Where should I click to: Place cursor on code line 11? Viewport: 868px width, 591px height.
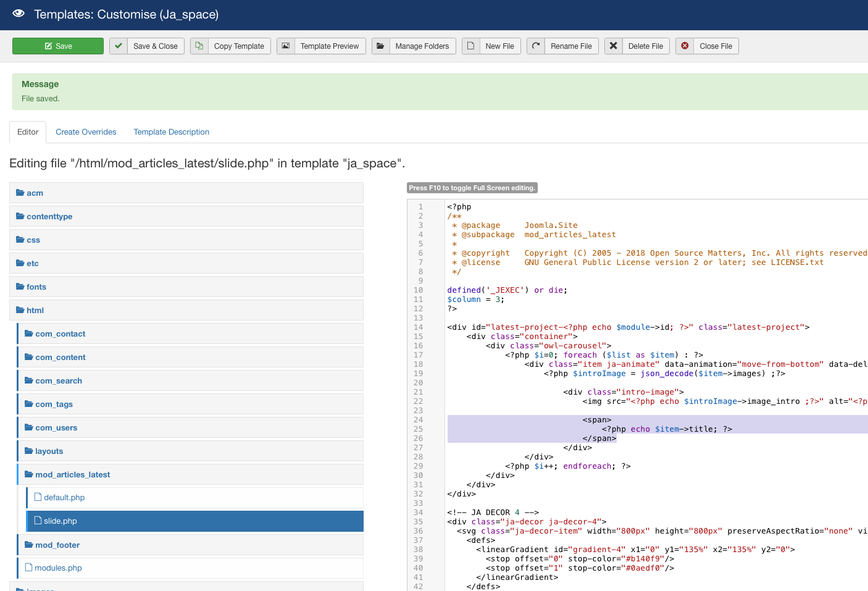[525, 300]
